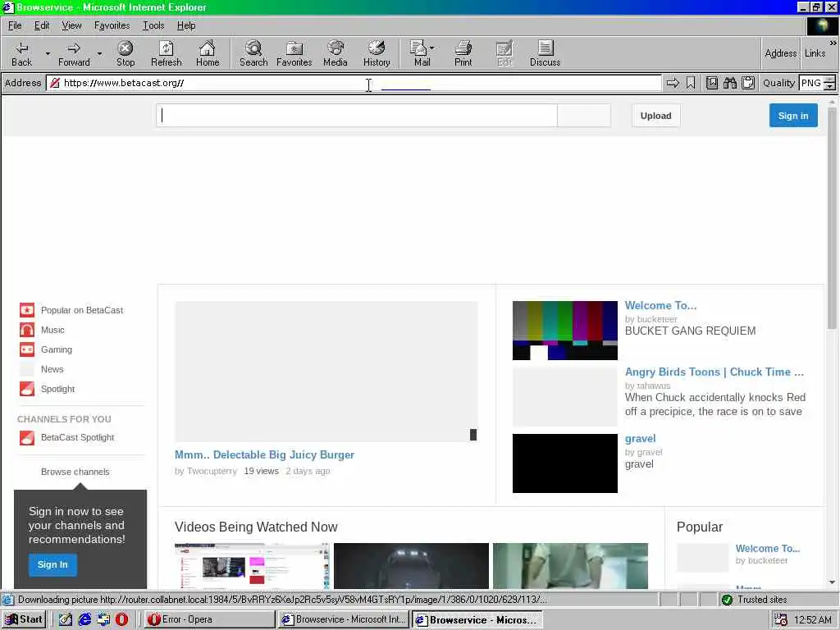Increase Quality setting with the up spinner
840x630 pixels.
[829, 80]
